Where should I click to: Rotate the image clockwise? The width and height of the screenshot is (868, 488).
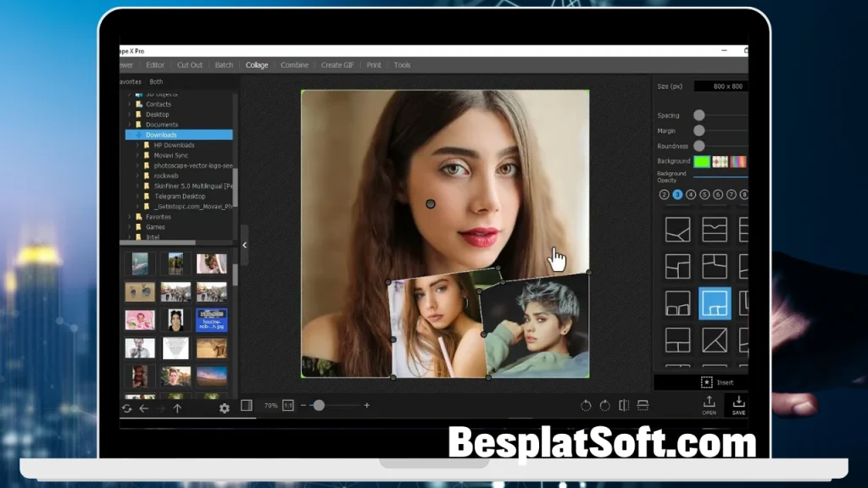pos(604,406)
